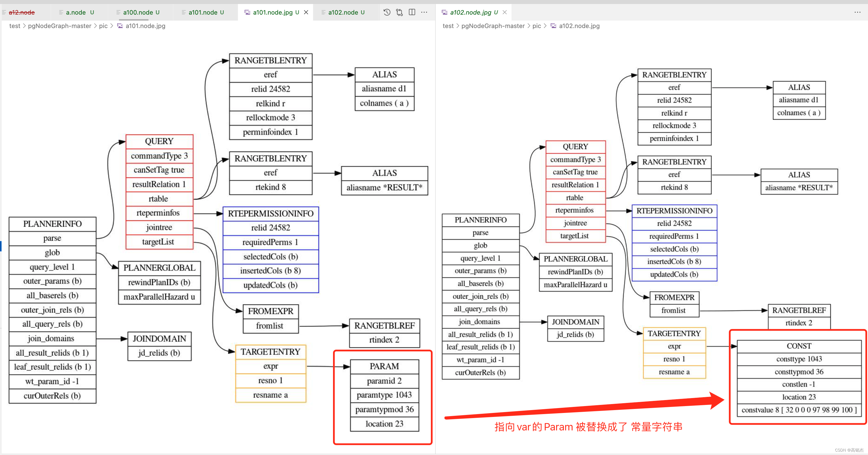The image size is (868, 455).
Task: Open the file timeline history icon
Action: 387,13
